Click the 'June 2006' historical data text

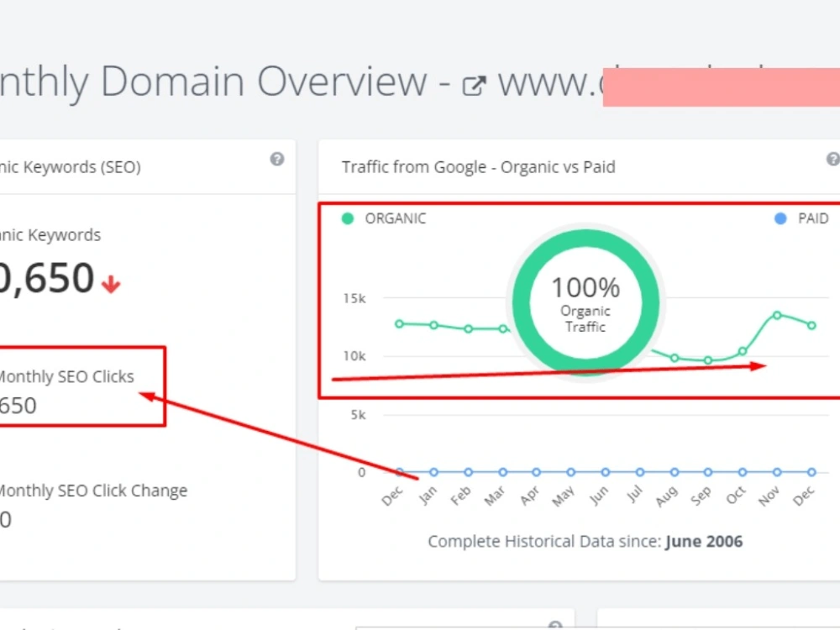[704, 542]
